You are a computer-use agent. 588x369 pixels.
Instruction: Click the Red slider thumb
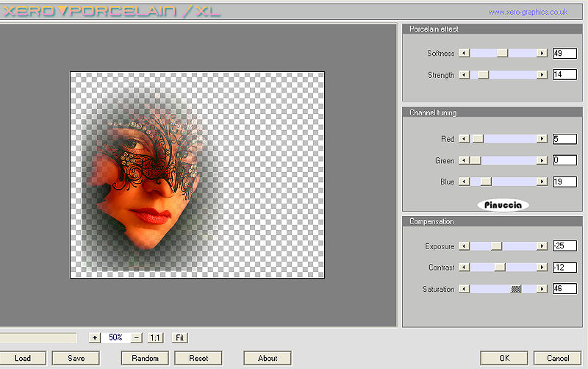coord(478,139)
